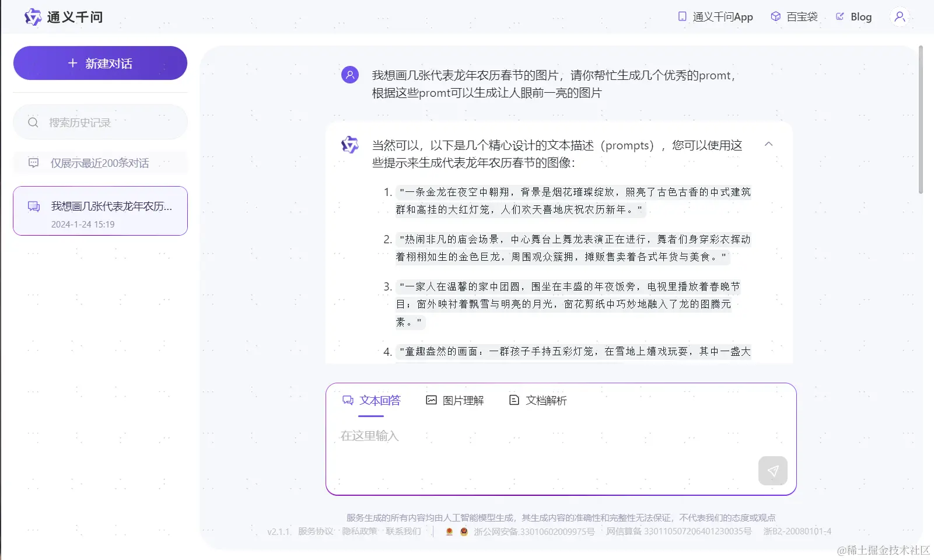Switch to the 图片理解 tab
The width and height of the screenshot is (934, 560).
pyautogui.click(x=455, y=400)
